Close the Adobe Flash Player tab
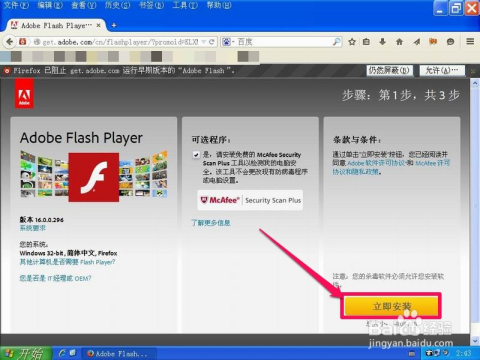The image size is (480, 360). (x=98, y=25)
